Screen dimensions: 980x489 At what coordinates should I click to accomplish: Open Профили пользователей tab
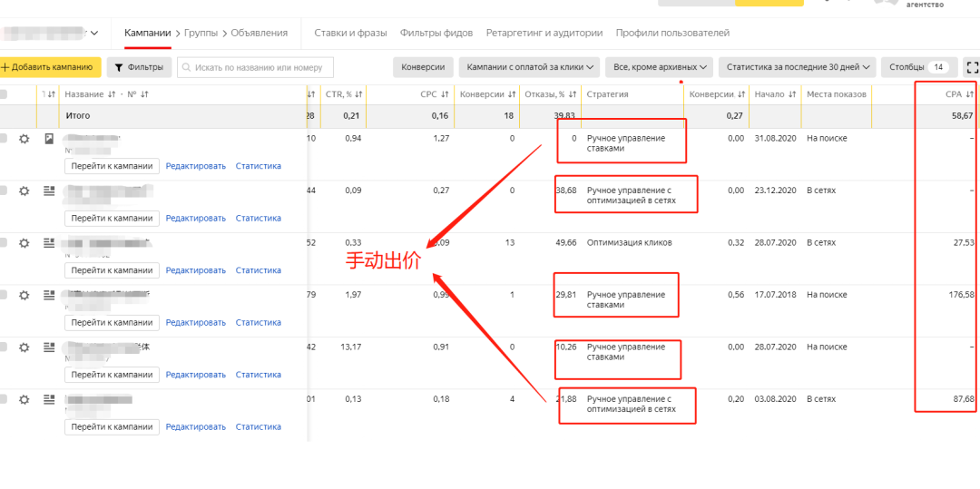[x=672, y=33]
